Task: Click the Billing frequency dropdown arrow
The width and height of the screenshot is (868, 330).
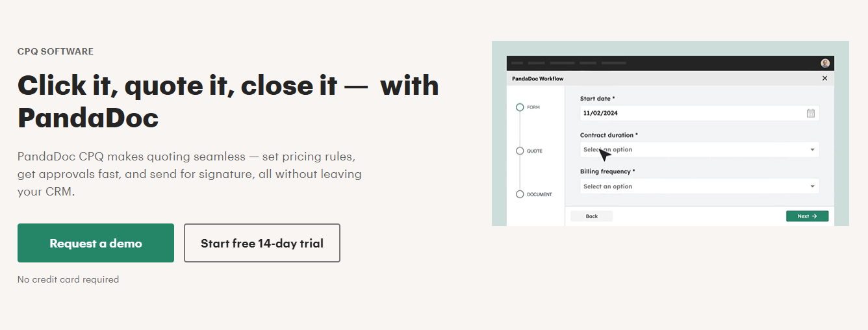Action: point(812,186)
